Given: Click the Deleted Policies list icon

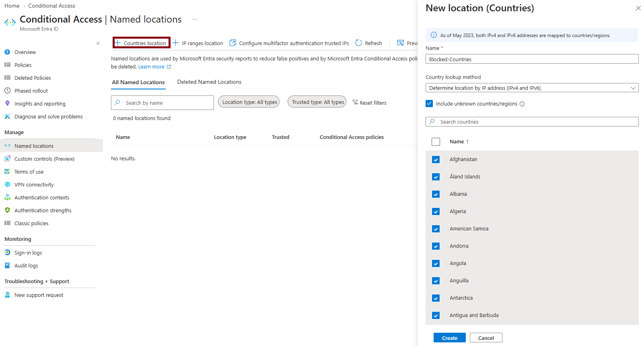Looking at the screenshot, I should tap(7, 78).
